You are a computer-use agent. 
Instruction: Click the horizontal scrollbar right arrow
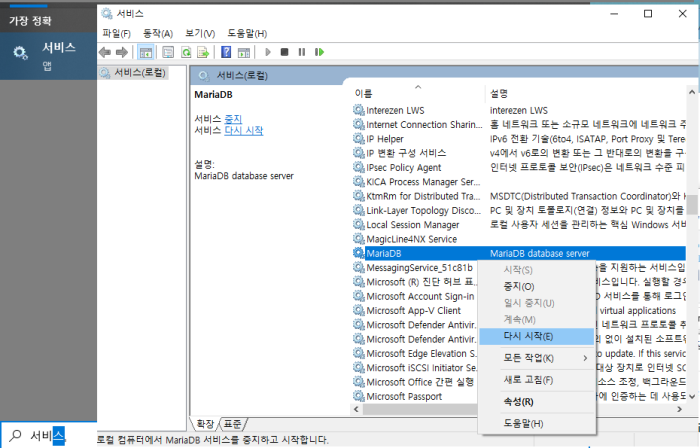point(679,409)
